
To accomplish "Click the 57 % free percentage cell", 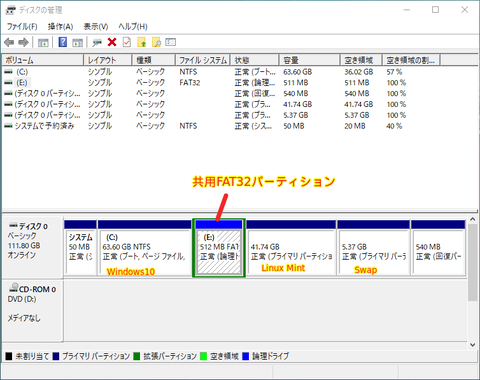I will [x=394, y=72].
